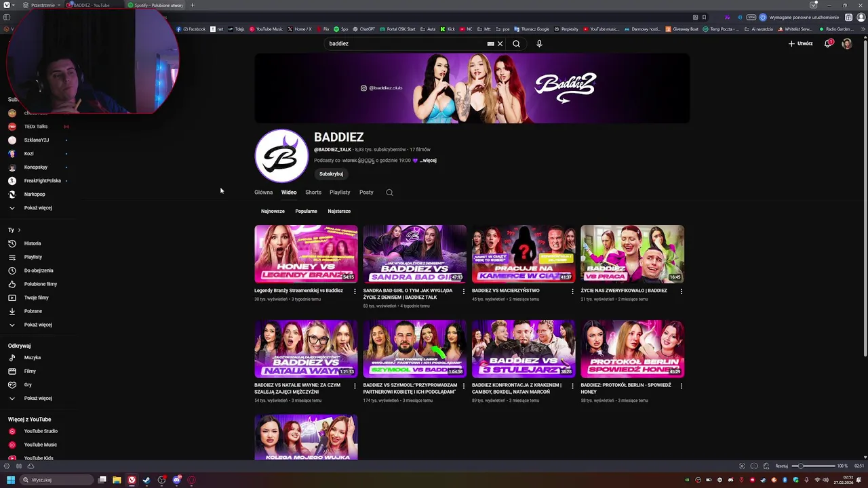The image size is (868, 488).
Task: Start voice search with the microphone icon
Action: (x=539, y=43)
